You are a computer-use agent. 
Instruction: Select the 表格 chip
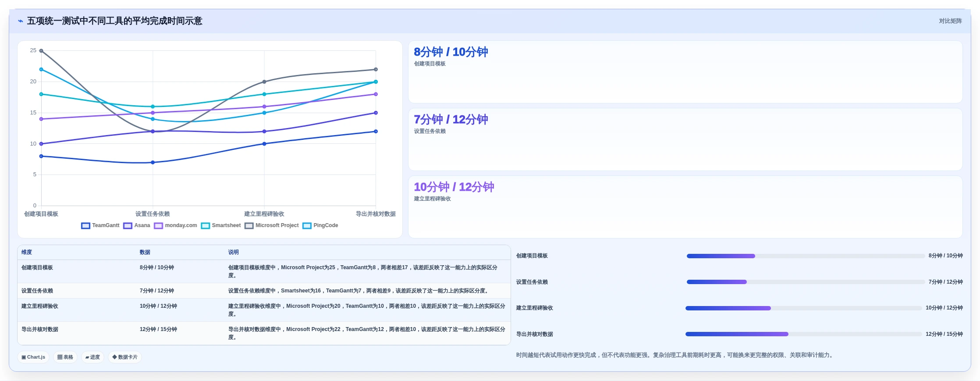[x=65, y=357]
